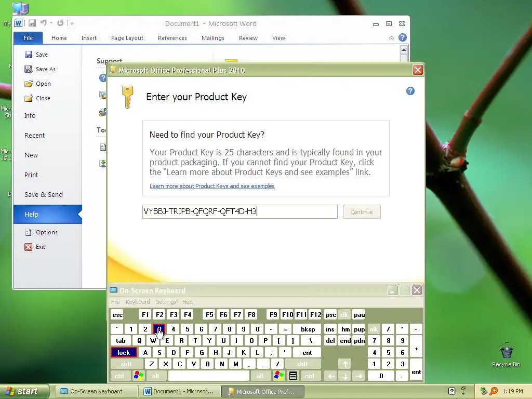This screenshot has height=399, width=532.
Task: Open the Review tab
Action: tap(248, 38)
